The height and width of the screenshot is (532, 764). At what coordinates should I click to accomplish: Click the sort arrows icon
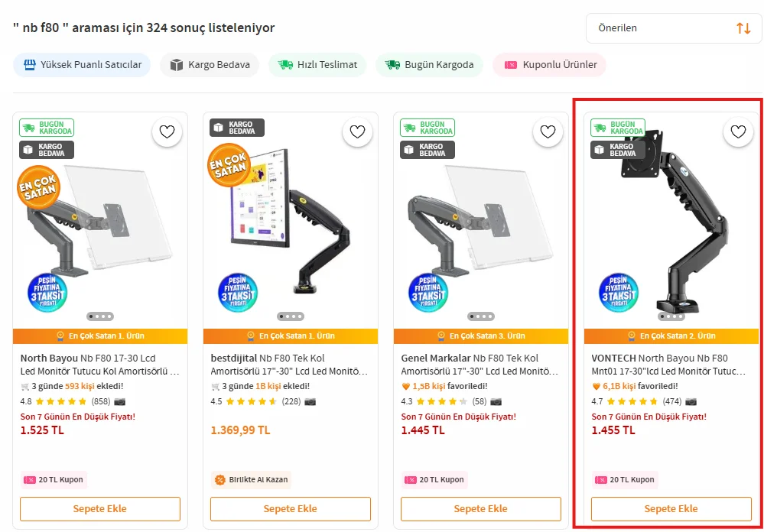pos(743,28)
